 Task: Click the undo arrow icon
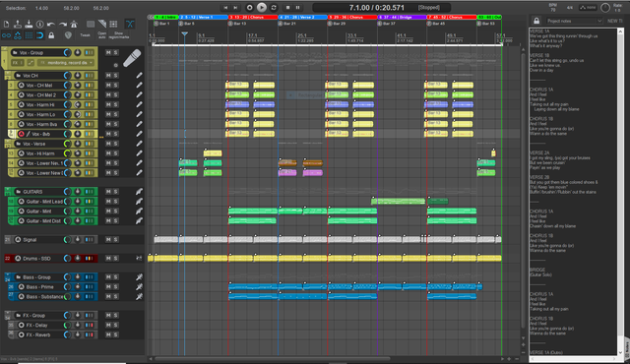[x=50, y=25]
